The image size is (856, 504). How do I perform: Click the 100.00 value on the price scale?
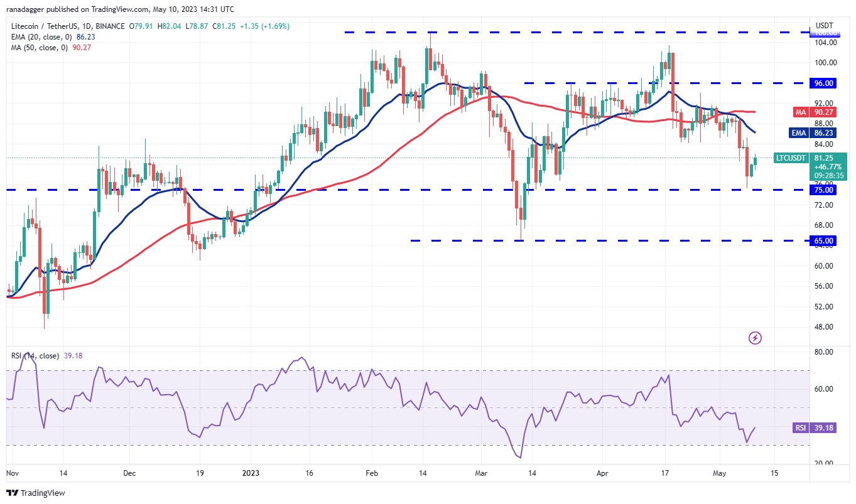(x=825, y=63)
